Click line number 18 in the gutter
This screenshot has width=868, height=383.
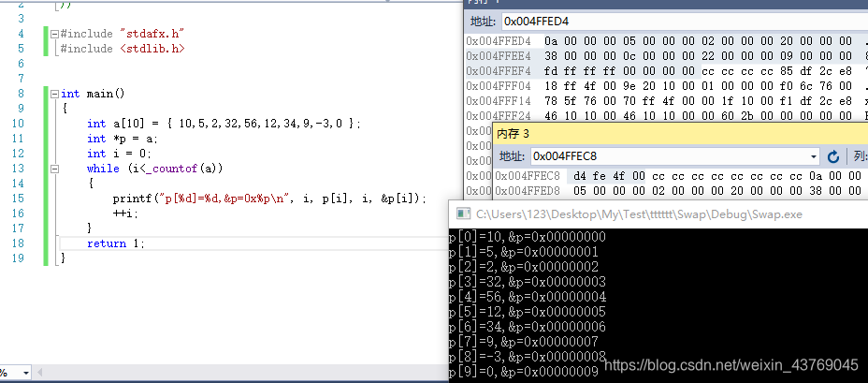click(x=18, y=243)
